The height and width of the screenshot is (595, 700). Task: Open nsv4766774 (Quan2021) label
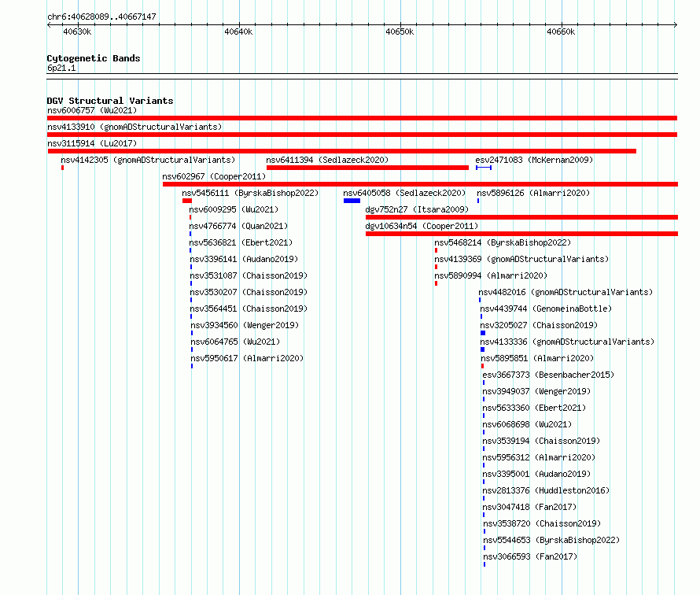pyautogui.click(x=238, y=226)
